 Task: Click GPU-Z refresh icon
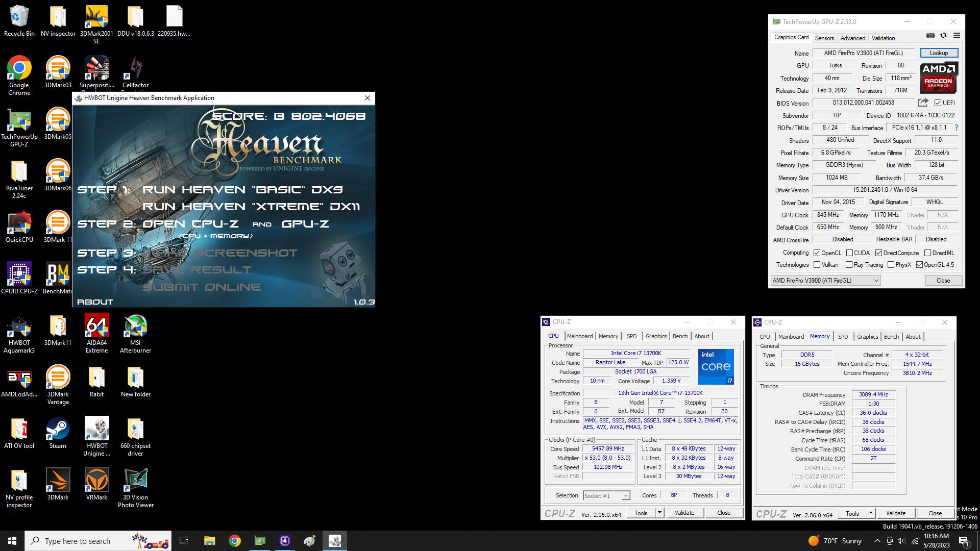943,36
